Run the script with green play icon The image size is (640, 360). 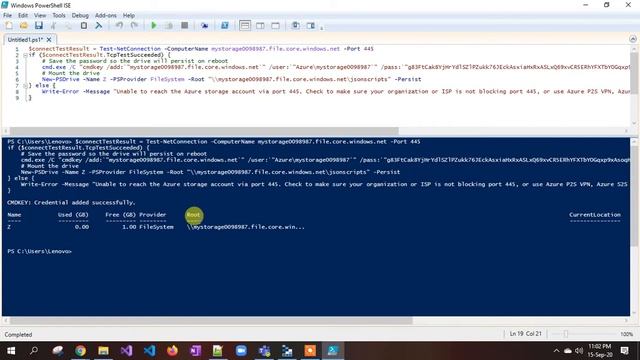pos(154,25)
